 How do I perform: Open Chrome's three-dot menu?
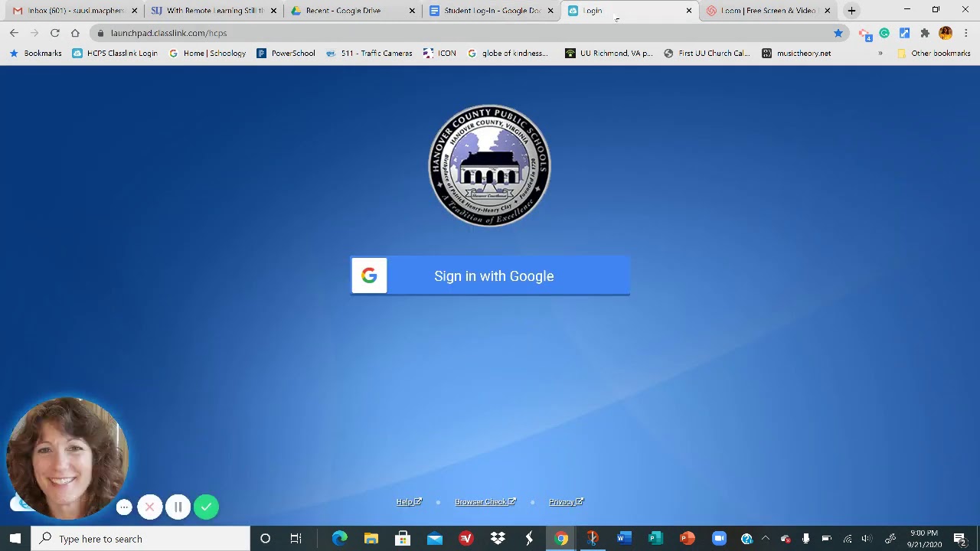pos(966,33)
